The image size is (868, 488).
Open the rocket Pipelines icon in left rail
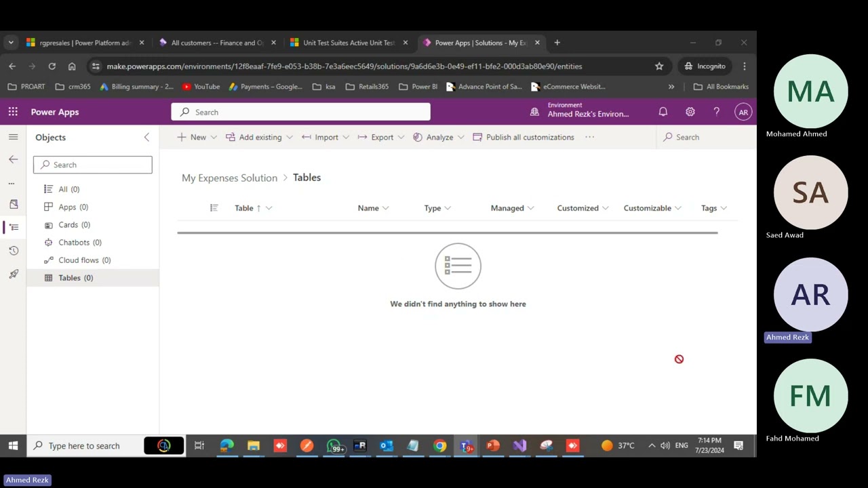14,274
